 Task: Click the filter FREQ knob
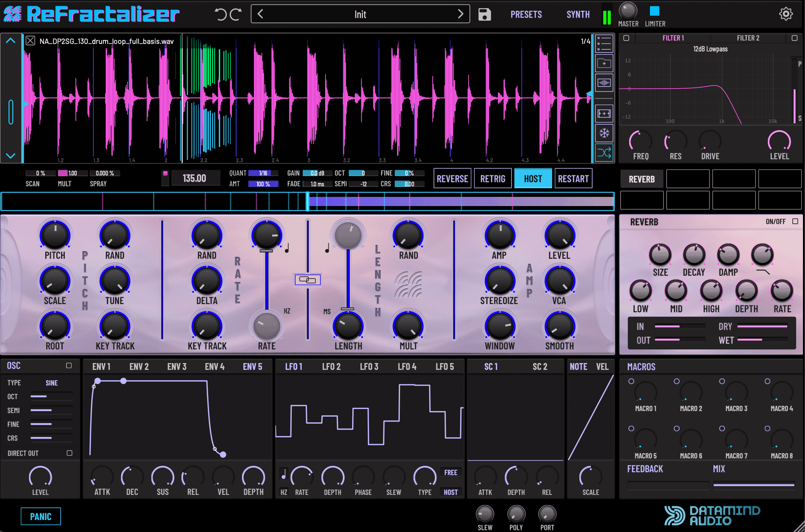[x=640, y=141]
